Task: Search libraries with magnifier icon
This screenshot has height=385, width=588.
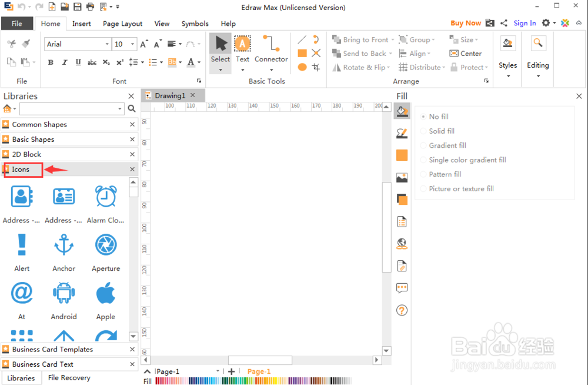Action: click(x=132, y=108)
